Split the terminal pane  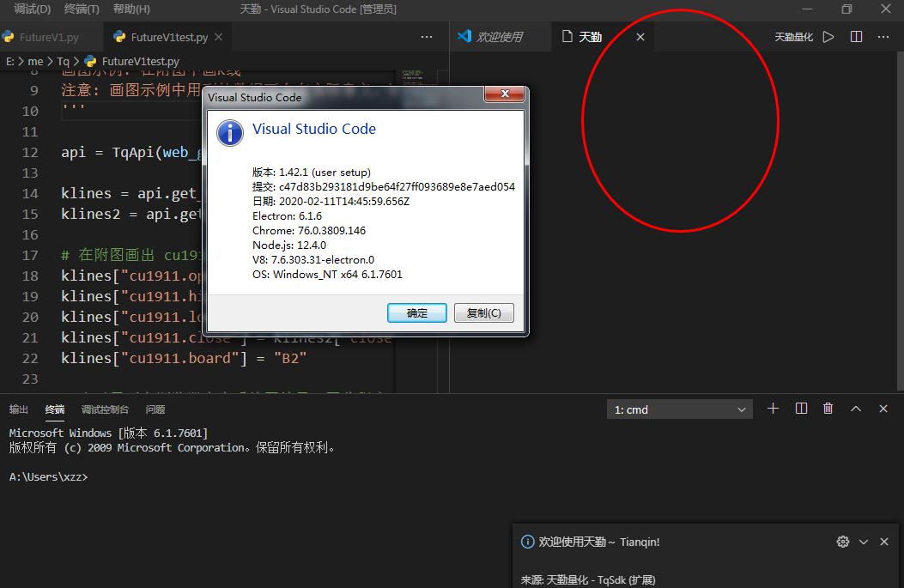tap(801, 409)
